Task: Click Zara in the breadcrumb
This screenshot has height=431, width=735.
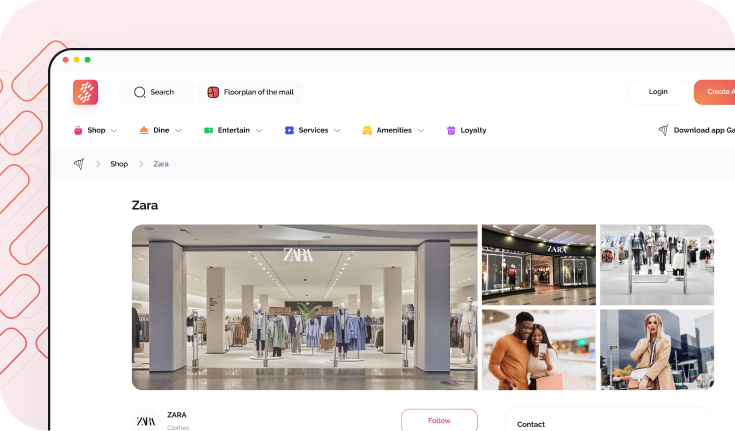Action: [161, 164]
